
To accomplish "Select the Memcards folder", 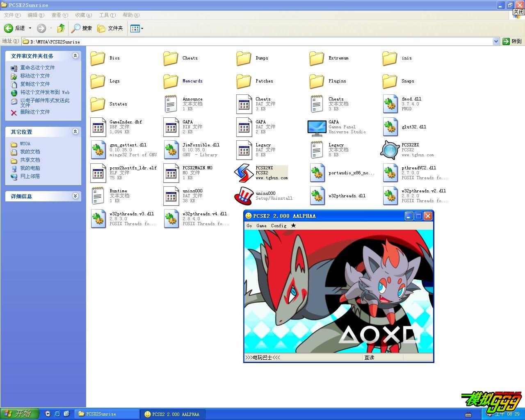I will (x=171, y=81).
